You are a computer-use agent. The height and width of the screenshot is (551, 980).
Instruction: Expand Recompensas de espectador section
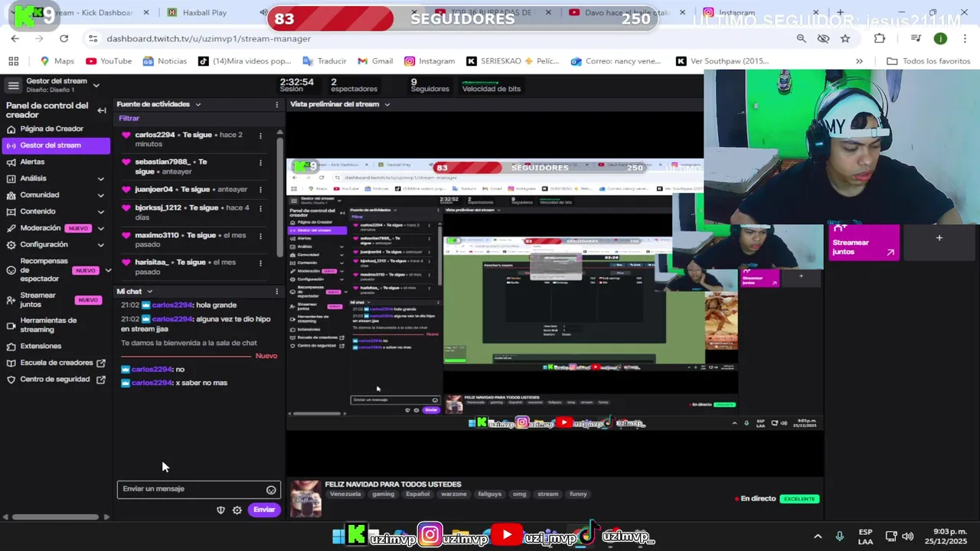tap(108, 270)
